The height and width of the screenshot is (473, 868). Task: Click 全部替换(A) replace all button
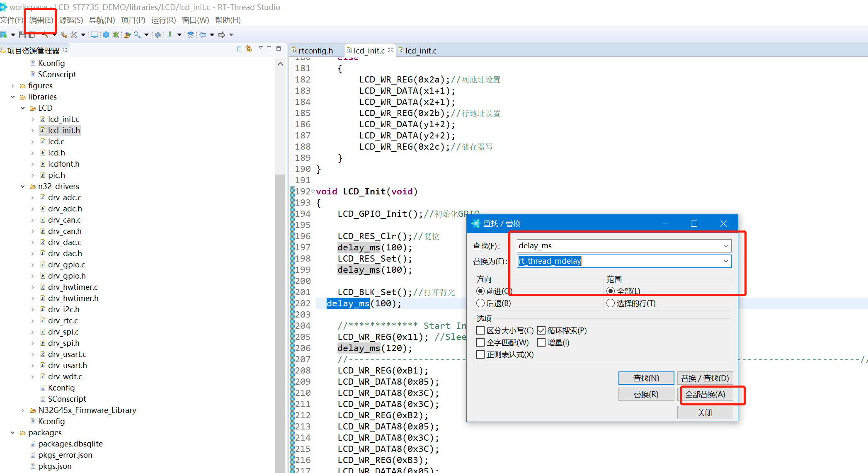(705, 394)
